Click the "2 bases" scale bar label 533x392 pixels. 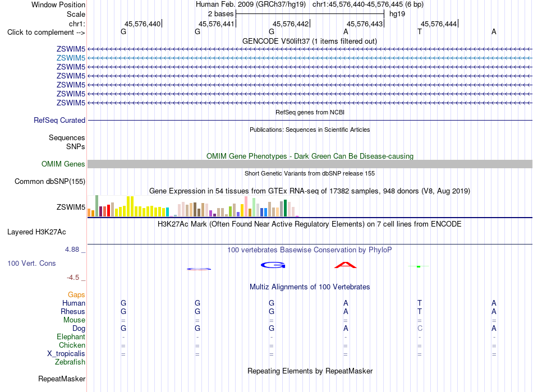(x=220, y=14)
